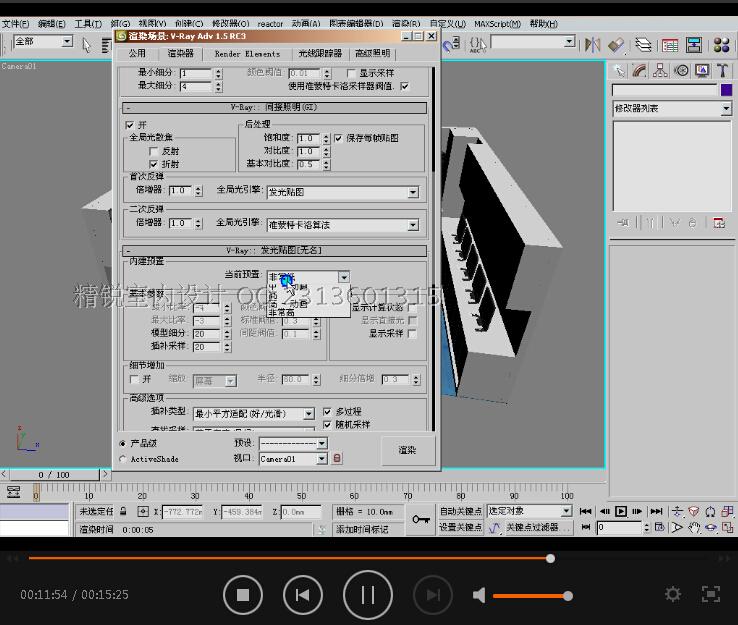Click the Set Key key icon
738x625 pixels.
click(421, 519)
